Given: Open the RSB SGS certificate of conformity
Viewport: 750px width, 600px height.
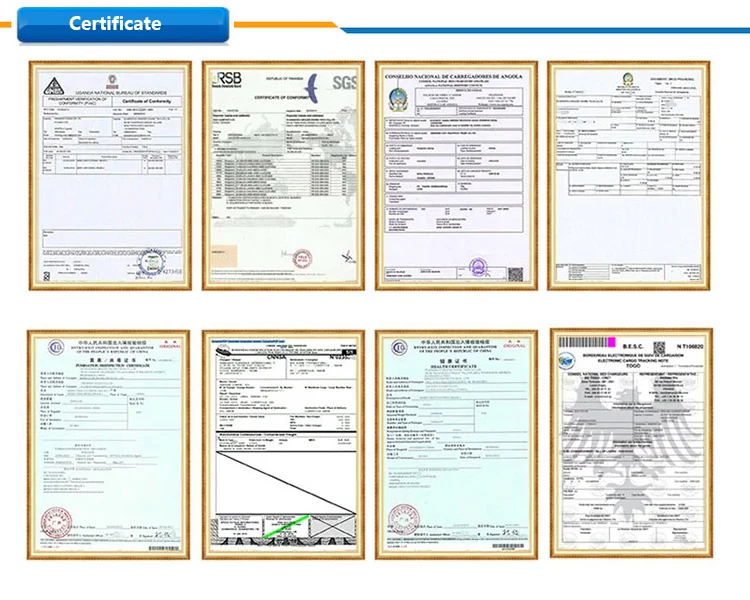Looking at the screenshot, I should (x=283, y=176).
